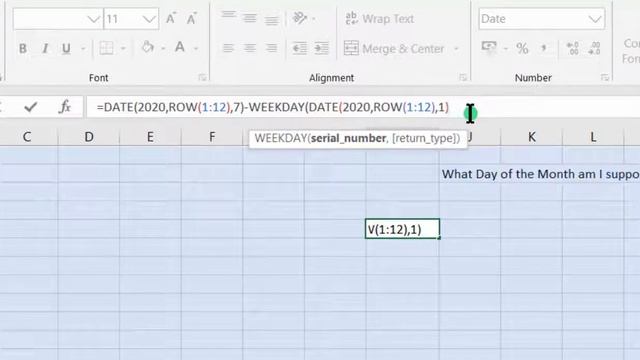
Task: Click inside the formula bar text
Action: coord(273,107)
